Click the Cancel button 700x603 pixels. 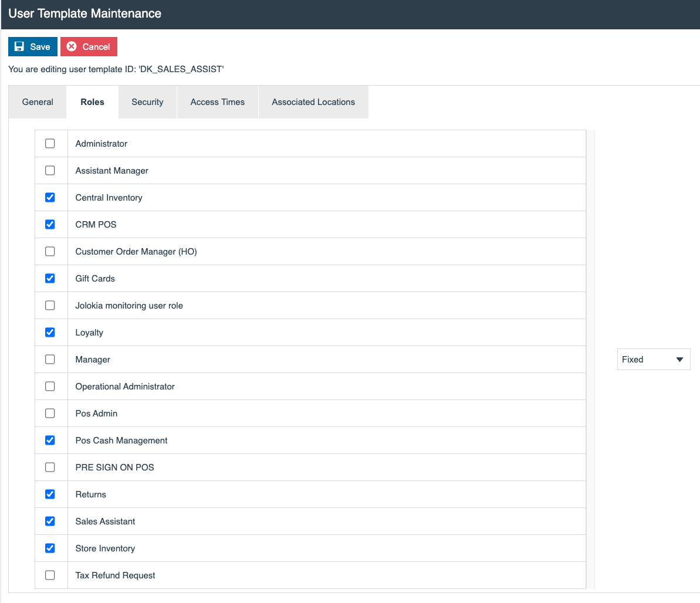click(x=89, y=47)
